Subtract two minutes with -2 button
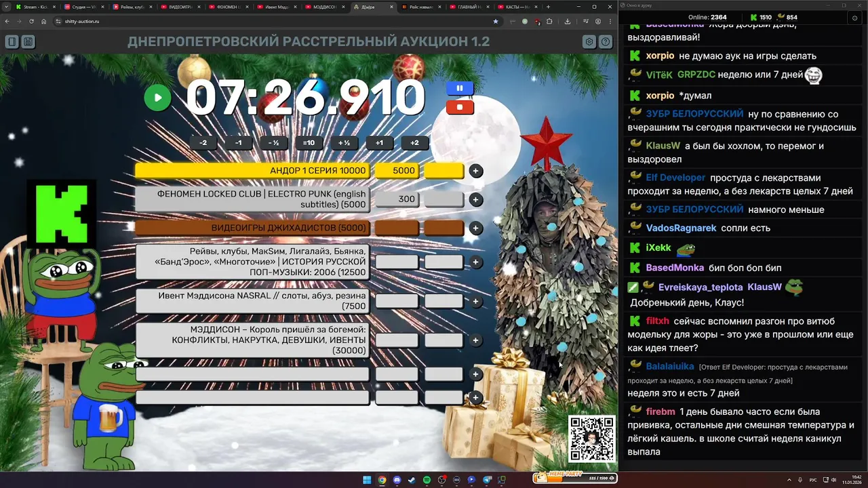The height and width of the screenshot is (488, 868). pos(203,143)
